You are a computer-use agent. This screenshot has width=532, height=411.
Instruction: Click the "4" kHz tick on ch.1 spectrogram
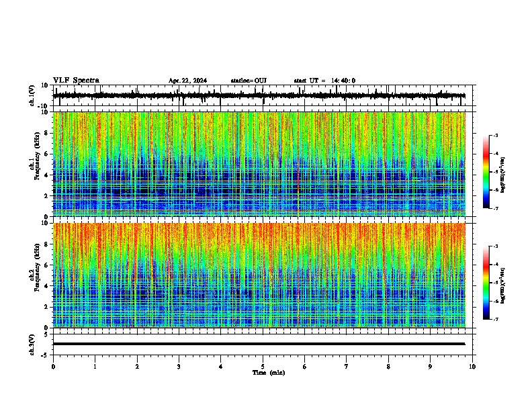[46, 175]
